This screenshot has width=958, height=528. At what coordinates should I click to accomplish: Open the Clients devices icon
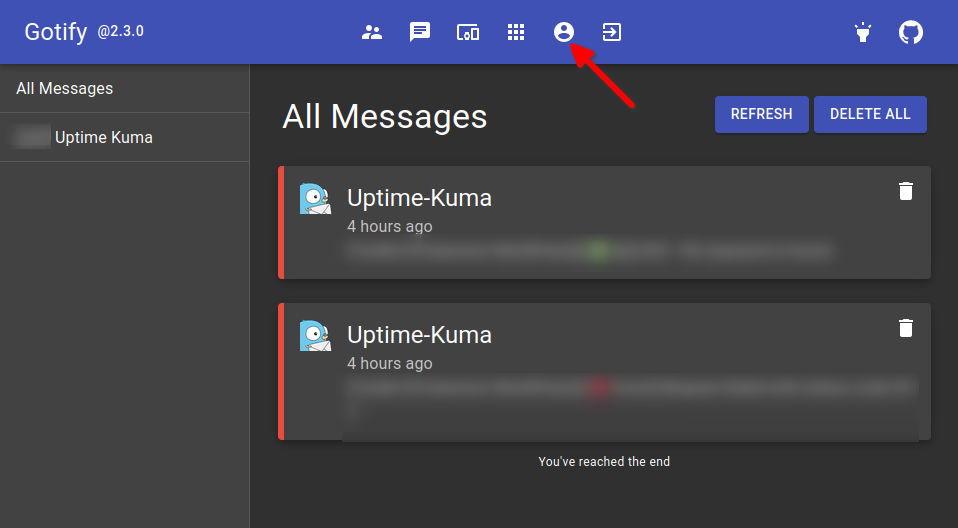pyautogui.click(x=468, y=32)
